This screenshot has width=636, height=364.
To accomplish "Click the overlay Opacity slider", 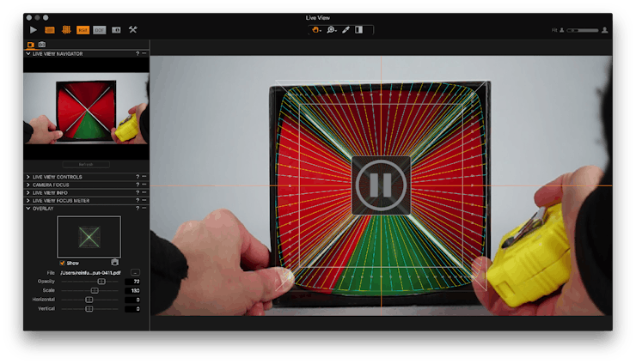I will click(101, 281).
